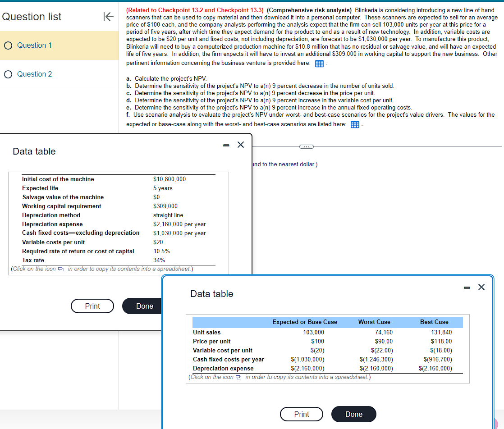
Task: Print the scenario Data table
Action: [301, 414]
